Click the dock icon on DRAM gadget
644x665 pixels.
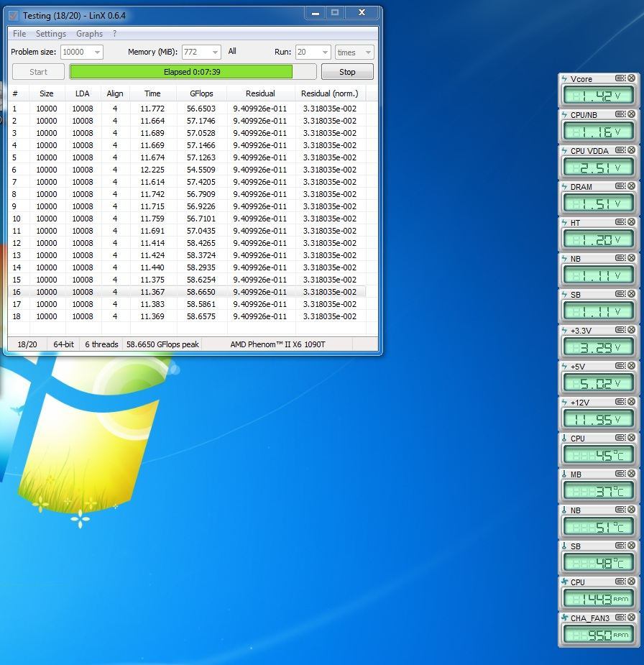621,185
